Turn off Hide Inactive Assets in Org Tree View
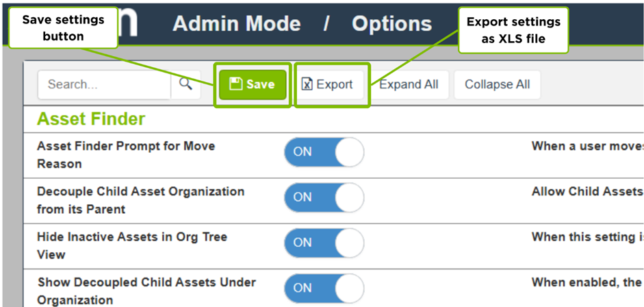The height and width of the screenshot is (307, 644). point(324,243)
